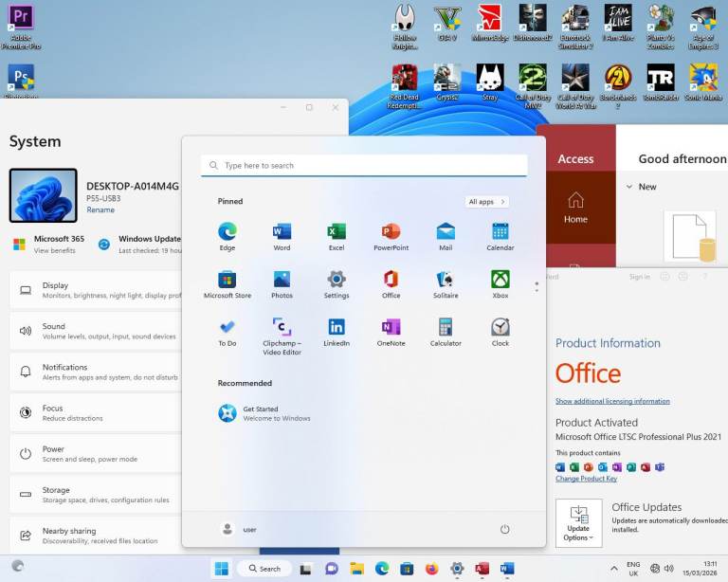Select the Home tab in Access
This screenshot has height=582, width=728.
(x=575, y=207)
